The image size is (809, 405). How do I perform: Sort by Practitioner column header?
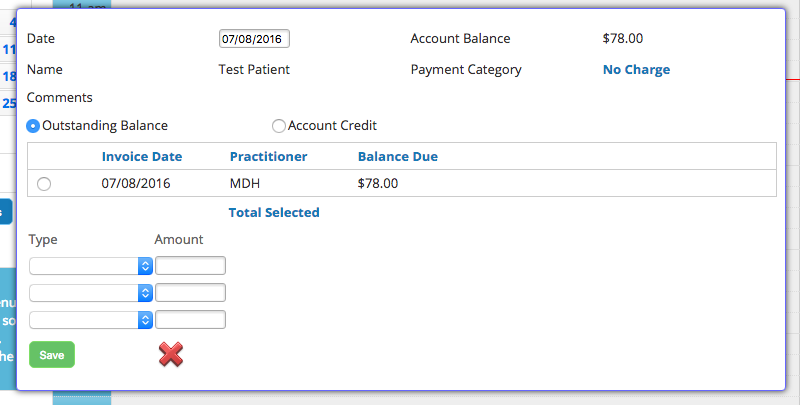268,157
